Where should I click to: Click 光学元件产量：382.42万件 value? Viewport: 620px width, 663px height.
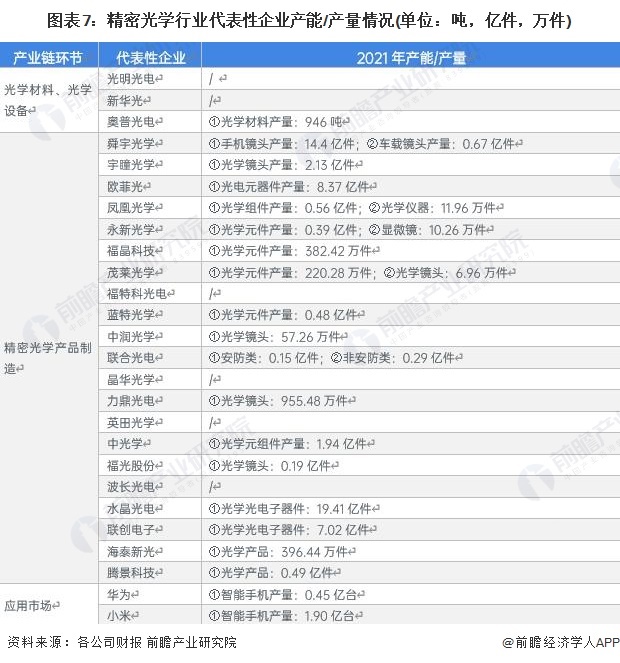pos(294,251)
